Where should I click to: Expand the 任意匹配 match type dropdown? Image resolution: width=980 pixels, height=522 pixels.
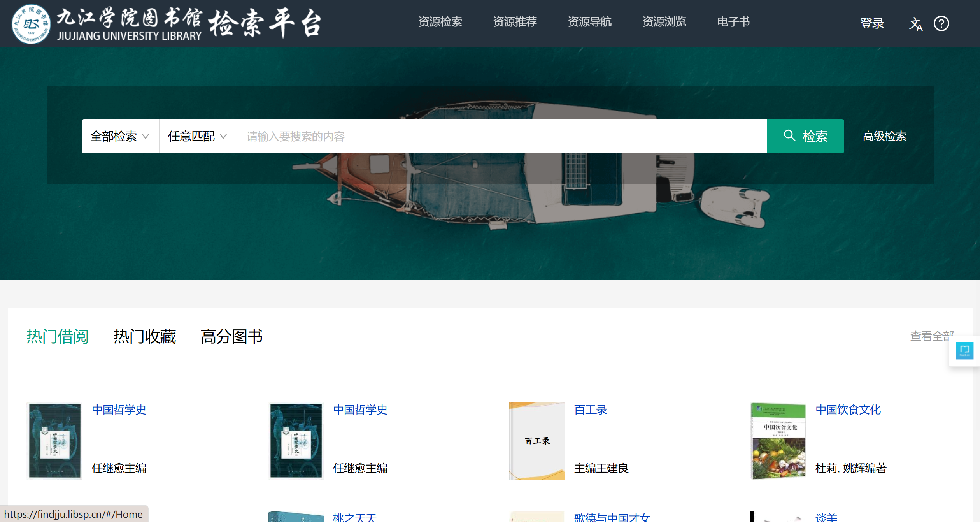[x=198, y=136]
